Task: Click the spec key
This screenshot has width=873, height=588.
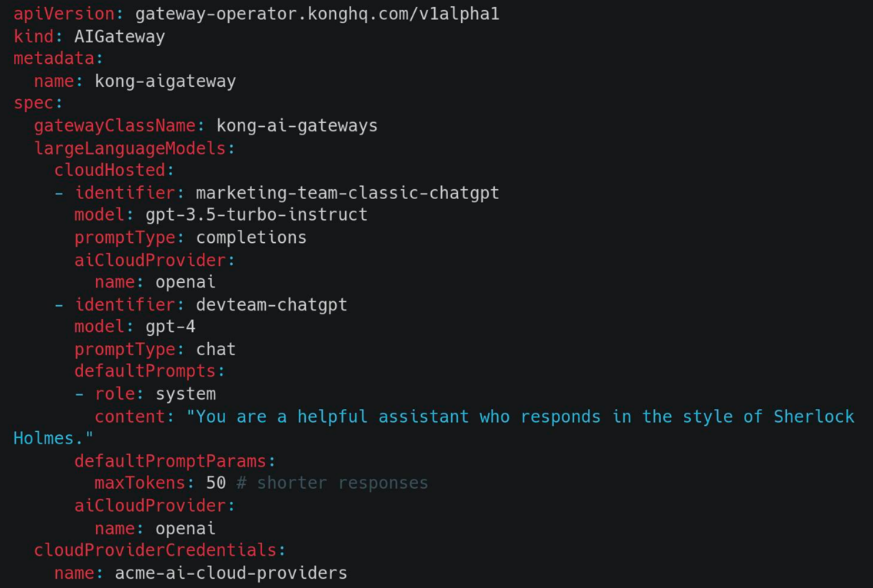Action: pos(33,104)
